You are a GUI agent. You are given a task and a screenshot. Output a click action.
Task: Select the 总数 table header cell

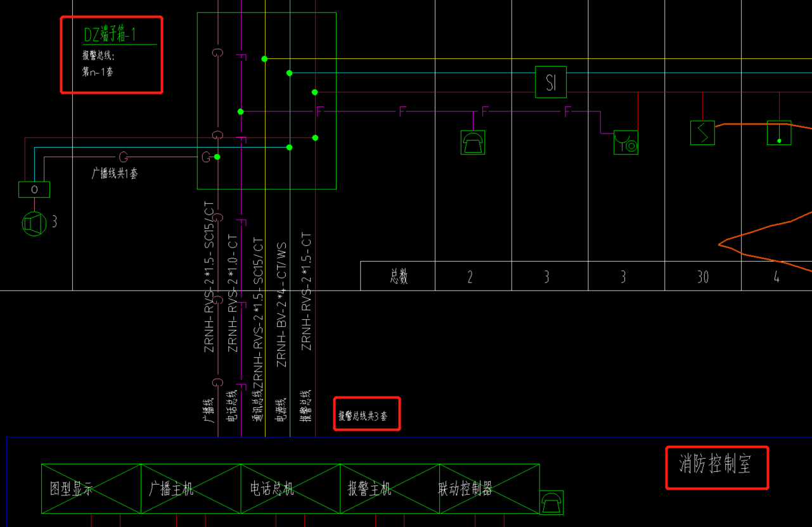[x=398, y=276]
